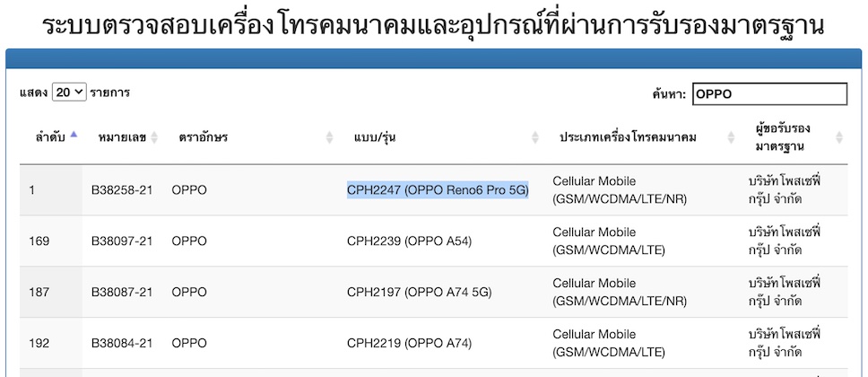The width and height of the screenshot is (868, 377).
Task: Sort table by ตราอักษร sort icon
Action: click(329, 137)
